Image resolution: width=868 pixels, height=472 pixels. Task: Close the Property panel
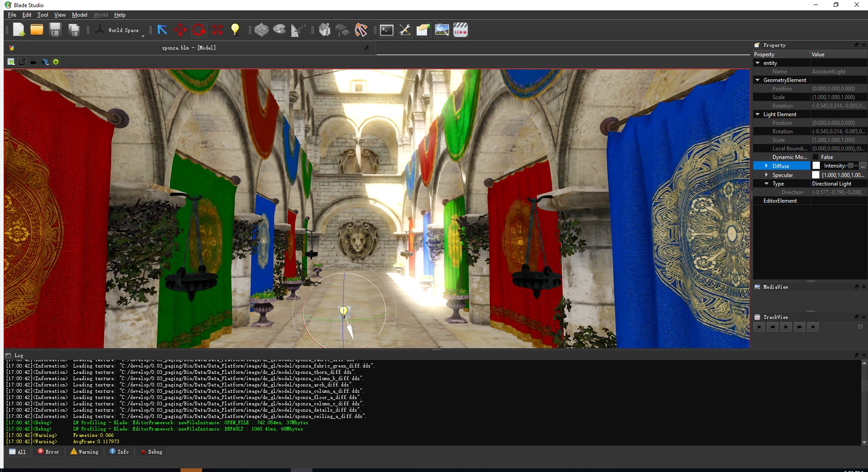point(863,45)
